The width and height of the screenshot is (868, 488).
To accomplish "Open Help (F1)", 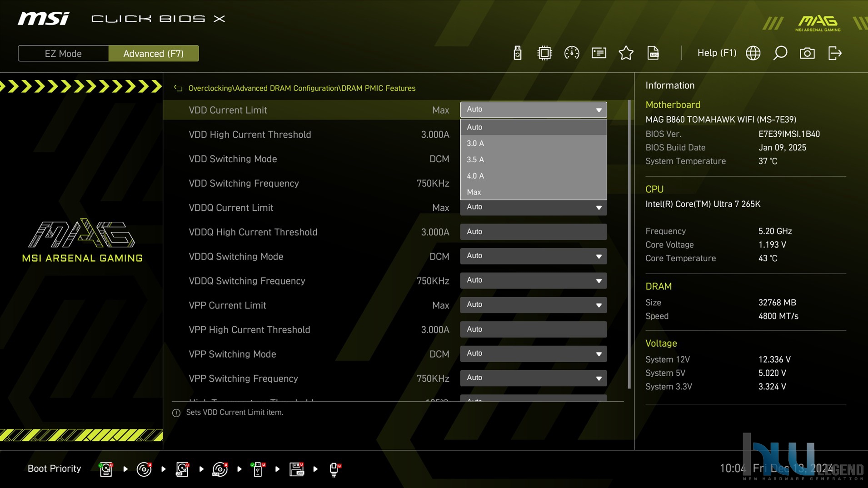I will [x=717, y=53].
